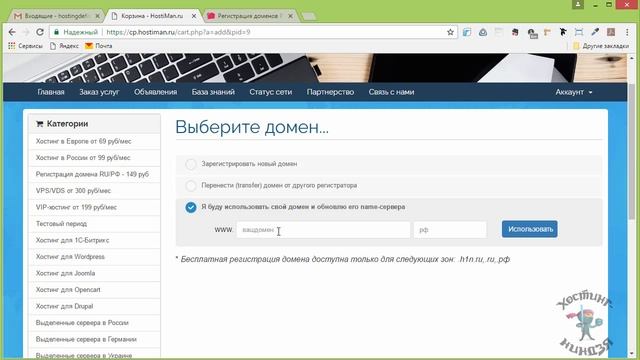This screenshot has height=360, width=640.
Task: Click the shopping cart icon next to Категории
Action: [40, 124]
